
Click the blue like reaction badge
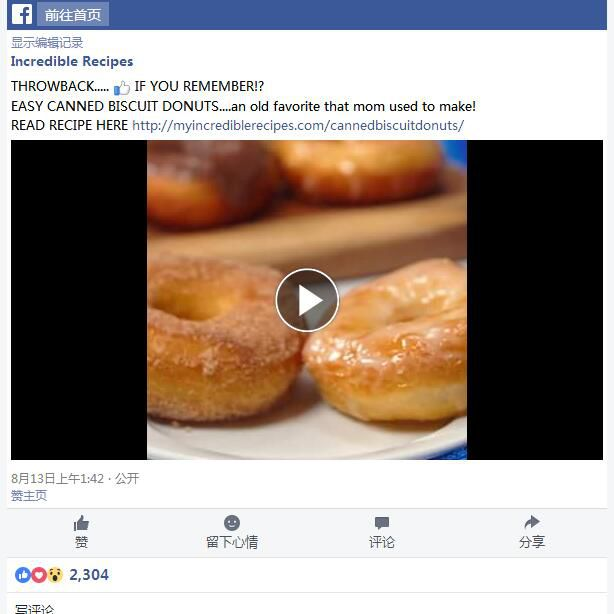click(x=23, y=575)
